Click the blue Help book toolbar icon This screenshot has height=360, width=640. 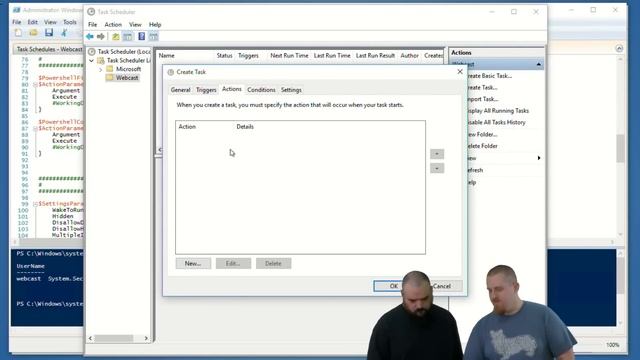[142, 37]
